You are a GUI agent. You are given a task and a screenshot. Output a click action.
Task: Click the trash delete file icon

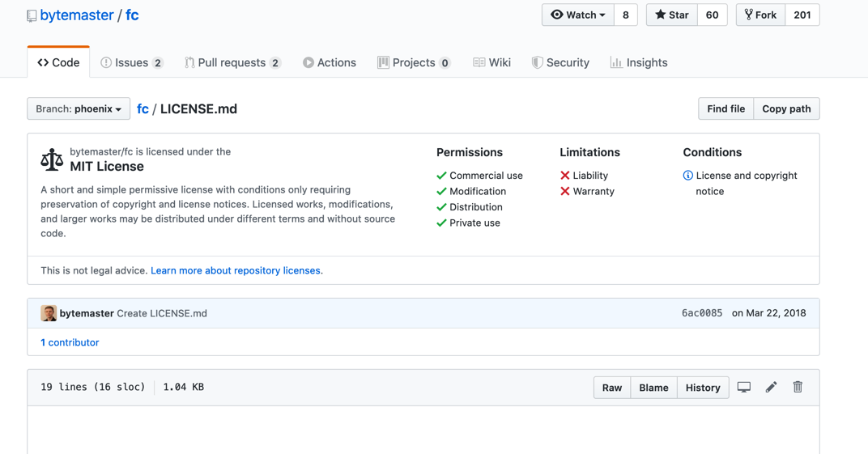pos(798,388)
